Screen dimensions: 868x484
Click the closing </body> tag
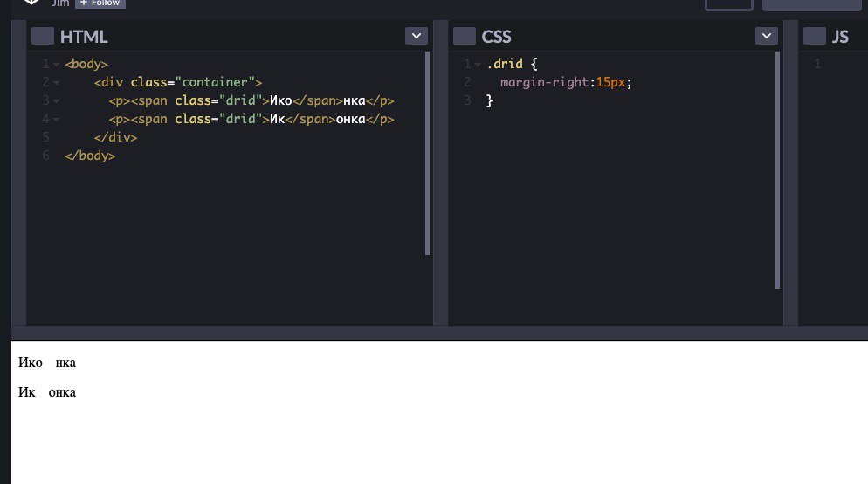point(90,156)
